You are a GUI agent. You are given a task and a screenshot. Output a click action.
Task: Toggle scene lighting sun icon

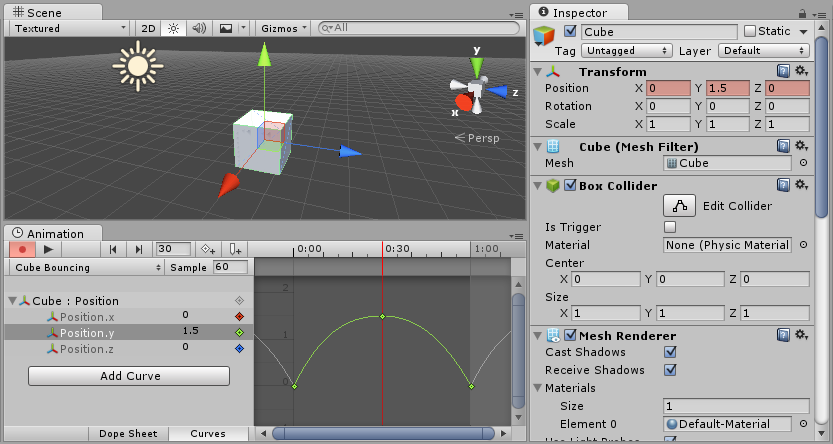tap(173, 28)
